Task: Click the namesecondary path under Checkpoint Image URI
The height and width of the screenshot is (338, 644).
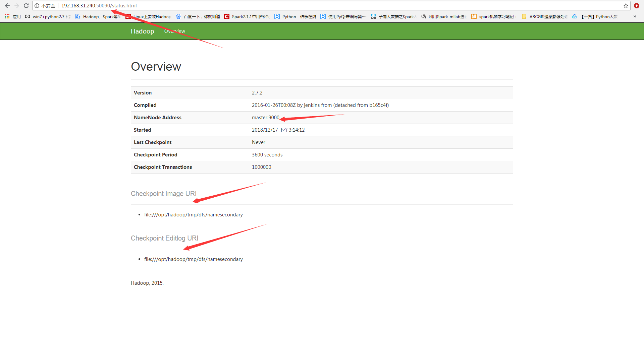Action: click(194, 215)
